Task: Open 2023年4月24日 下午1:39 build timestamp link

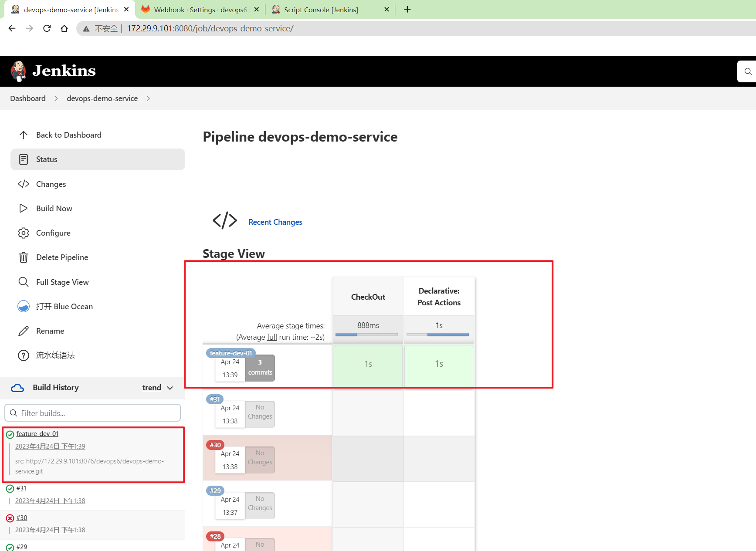Action: point(50,446)
